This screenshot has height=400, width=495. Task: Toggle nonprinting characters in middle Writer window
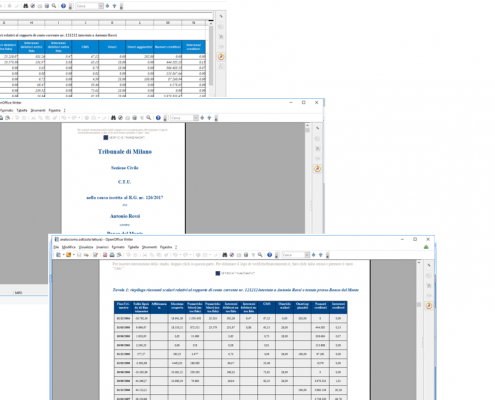(x=142, y=118)
